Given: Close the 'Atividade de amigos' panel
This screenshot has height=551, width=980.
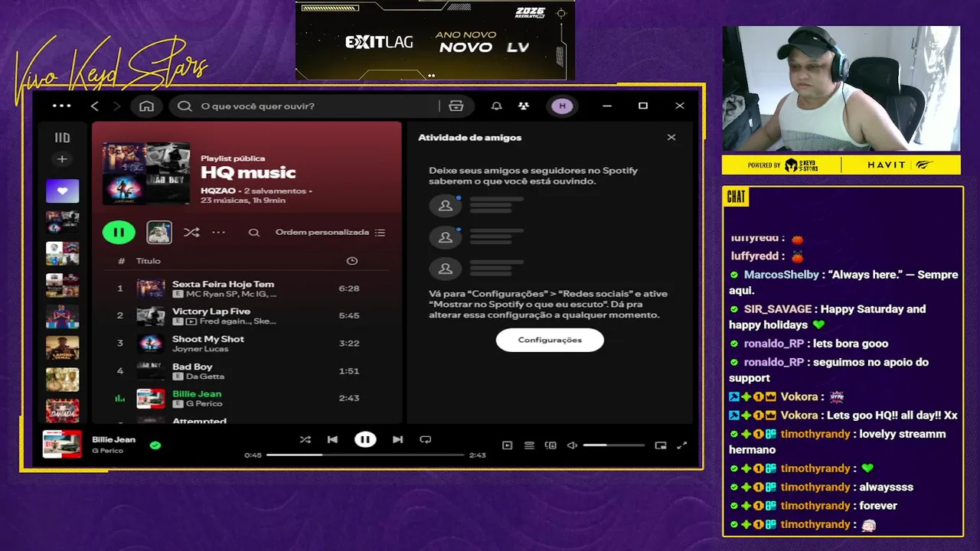Looking at the screenshot, I should [671, 138].
